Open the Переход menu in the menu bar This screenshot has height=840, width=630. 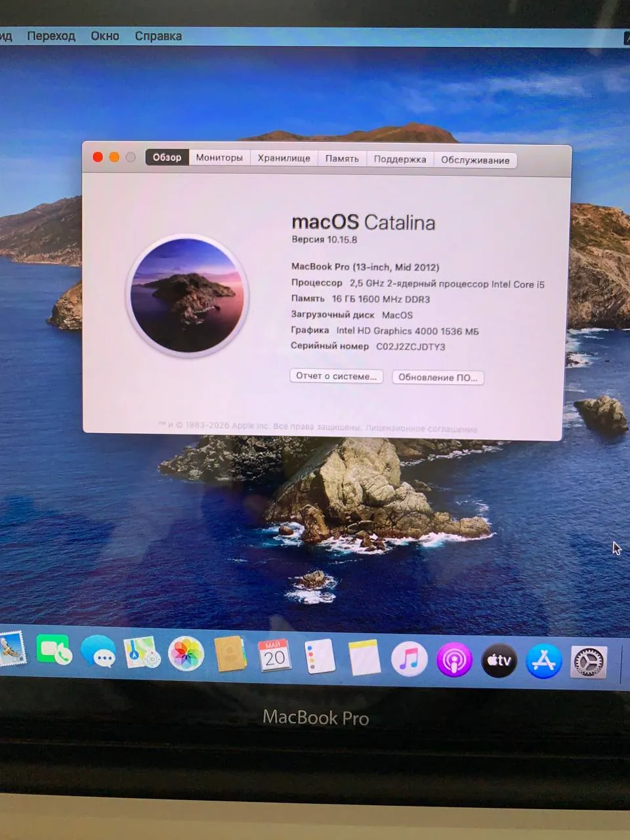(51, 36)
